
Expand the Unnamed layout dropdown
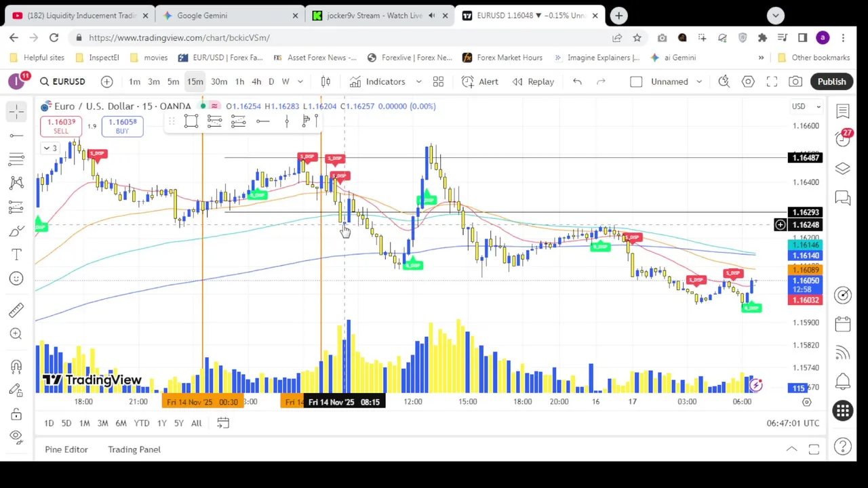pyautogui.click(x=701, y=81)
